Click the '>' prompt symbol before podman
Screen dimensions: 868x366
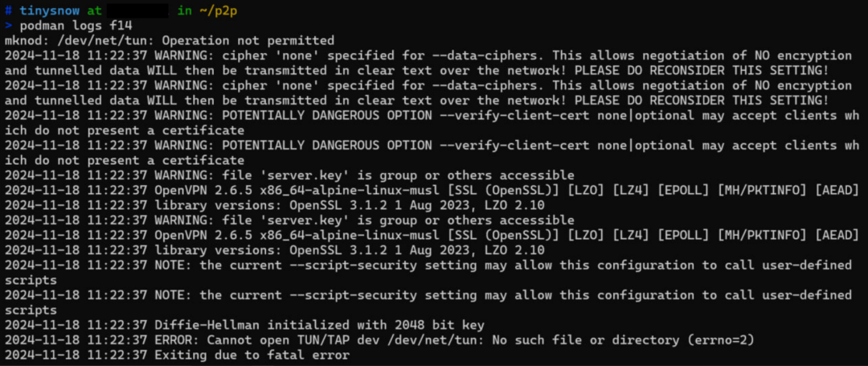[7, 27]
